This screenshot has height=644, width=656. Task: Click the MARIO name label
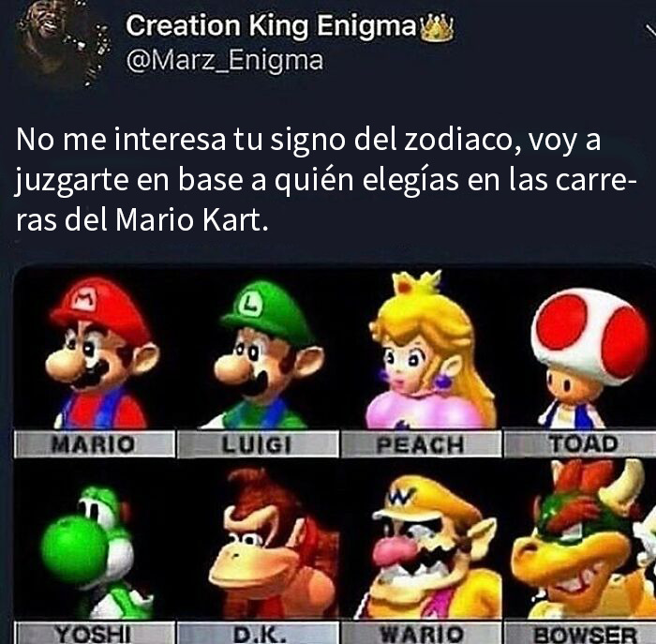(x=95, y=444)
